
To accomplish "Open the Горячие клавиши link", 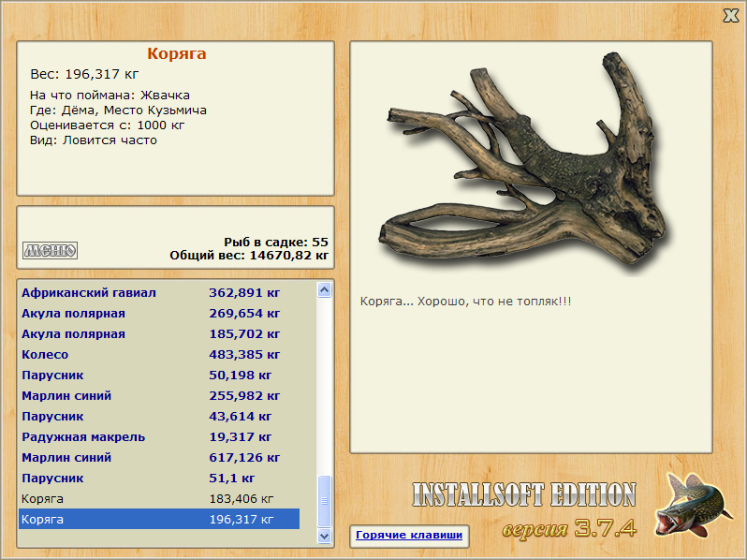I will 409,535.
